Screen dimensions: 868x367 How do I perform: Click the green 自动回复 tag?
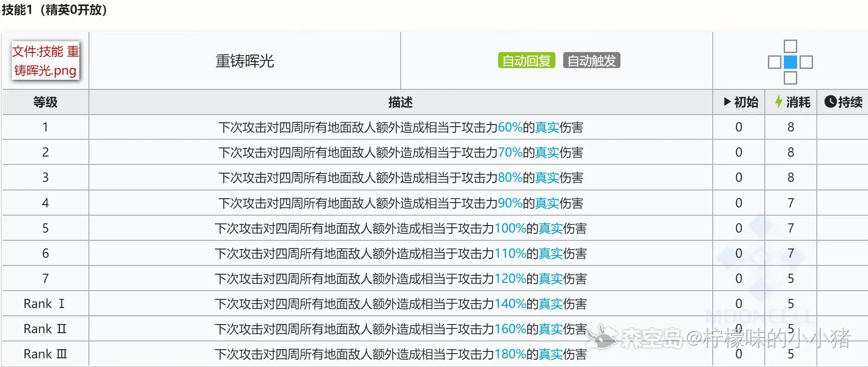coord(526,61)
